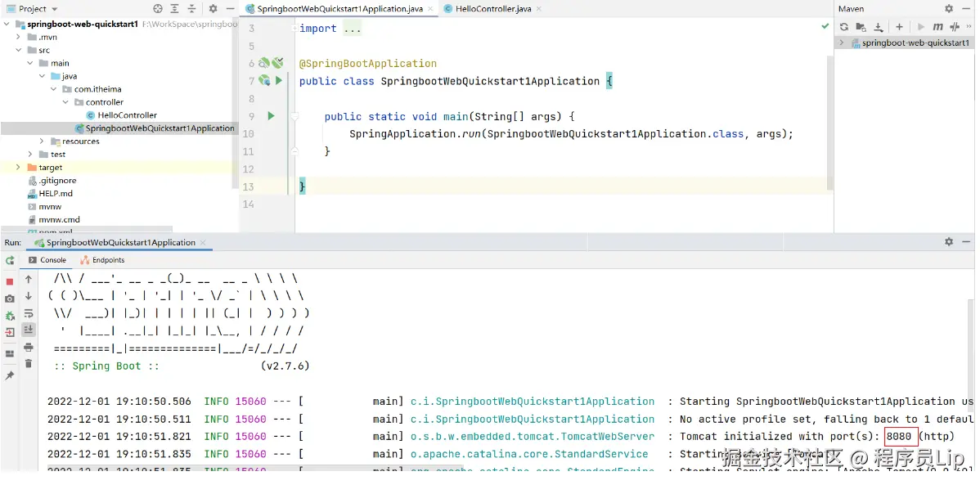Image resolution: width=980 pixels, height=485 pixels.
Task: Click run gutter icon at line 7
Action: (x=279, y=80)
